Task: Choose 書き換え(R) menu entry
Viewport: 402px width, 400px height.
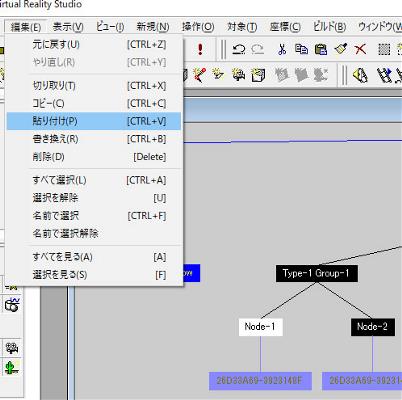Action: coord(94,139)
